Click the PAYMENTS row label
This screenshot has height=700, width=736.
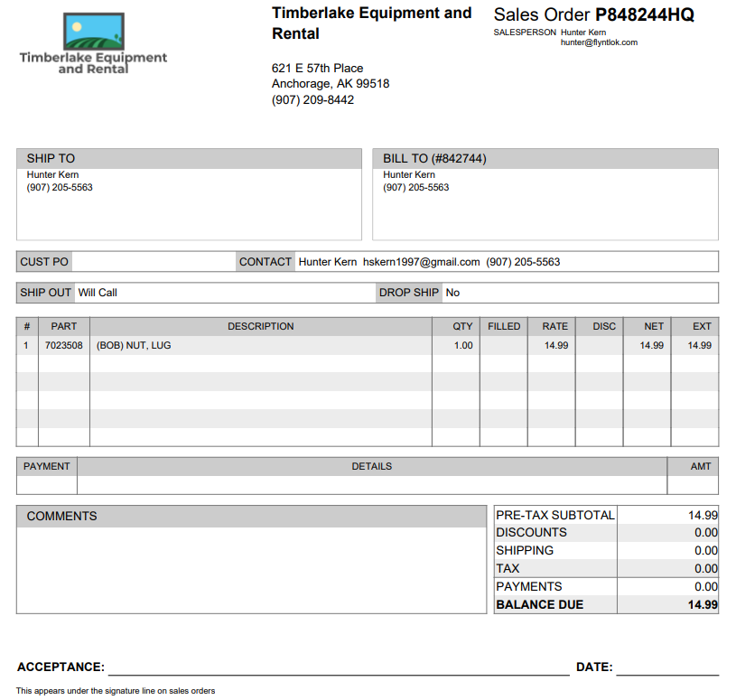(x=529, y=586)
